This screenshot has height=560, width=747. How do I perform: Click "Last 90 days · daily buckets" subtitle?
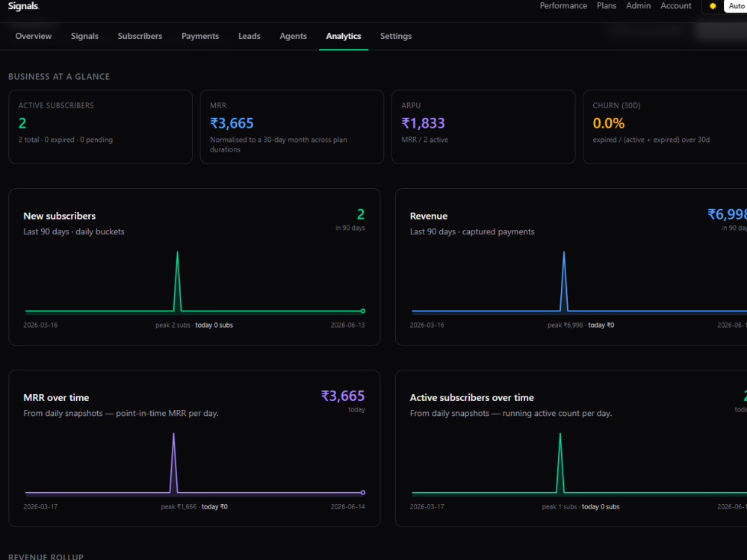(x=74, y=232)
